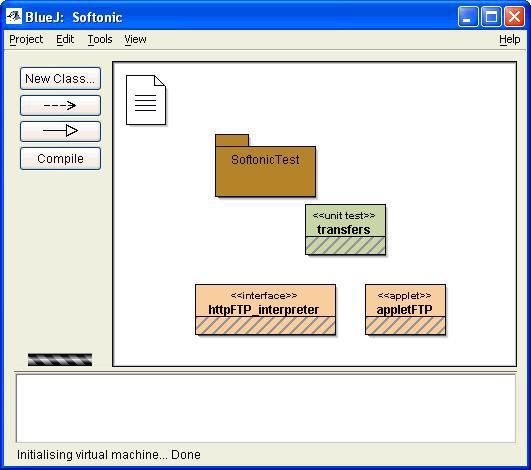The image size is (531, 470).
Task: Click the virtual machine activity indicator
Action: click(60, 359)
